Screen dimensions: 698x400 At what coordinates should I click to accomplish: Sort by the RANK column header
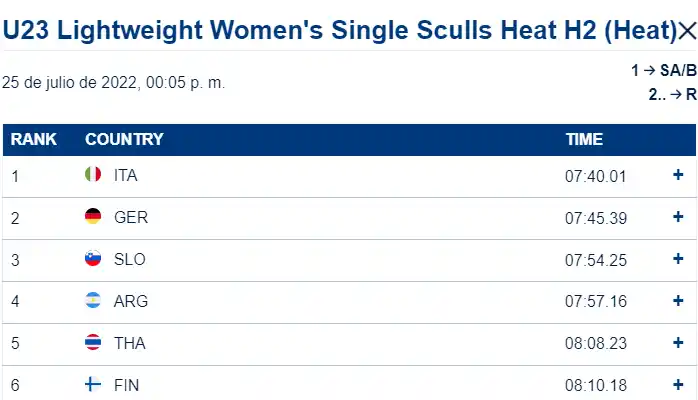pyautogui.click(x=34, y=139)
